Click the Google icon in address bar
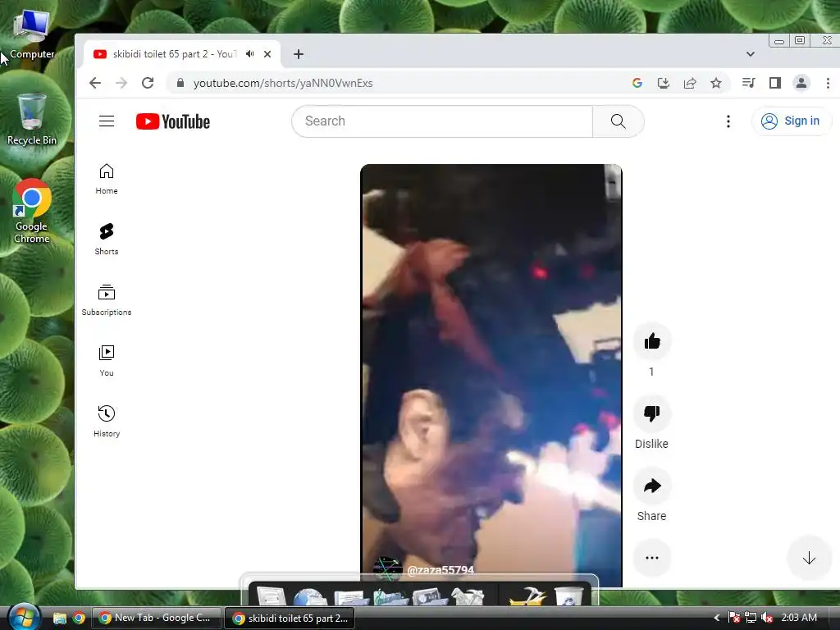Image resolution: width=840 pixels, height=630 pixels. (637, 83)
